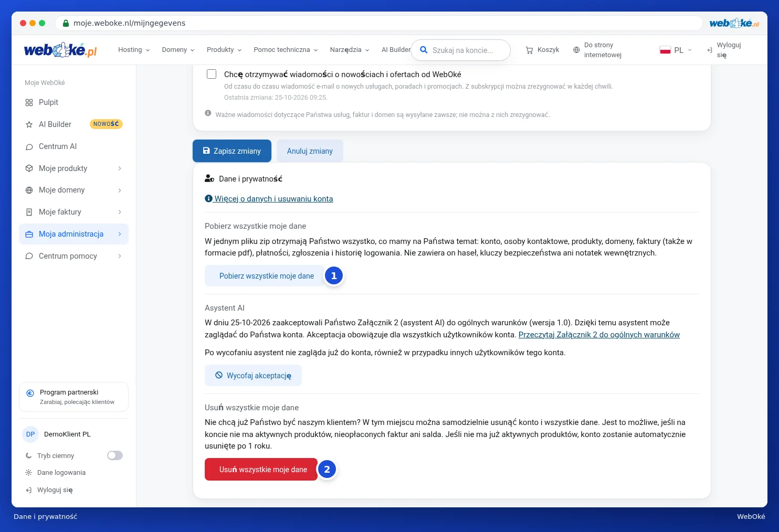Go to Pulpit in the sidebar
Screen dimensions: 779x532
(73, 102)
